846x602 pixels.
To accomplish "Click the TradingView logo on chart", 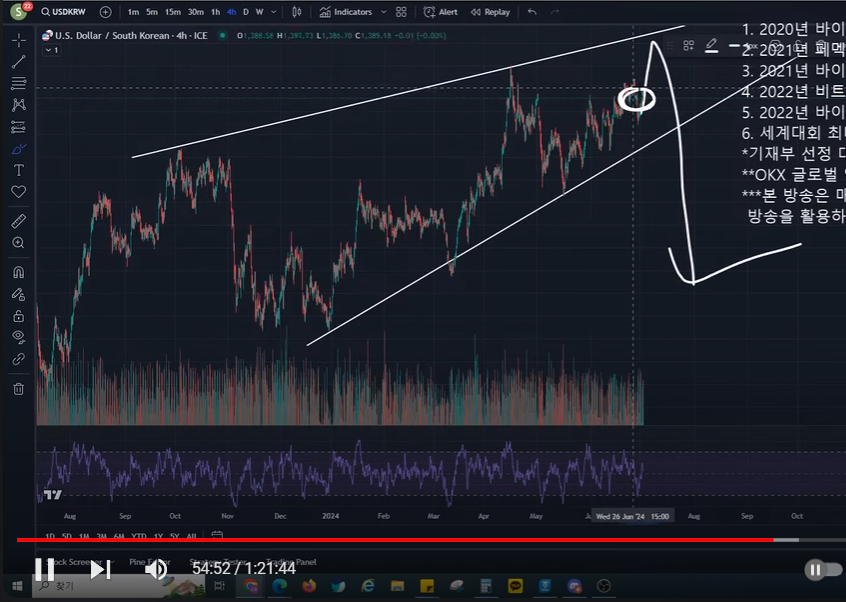I will tap(53, 495).
